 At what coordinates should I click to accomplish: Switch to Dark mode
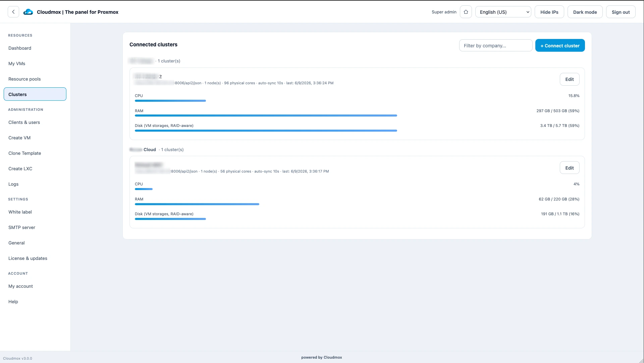[585, 12]
